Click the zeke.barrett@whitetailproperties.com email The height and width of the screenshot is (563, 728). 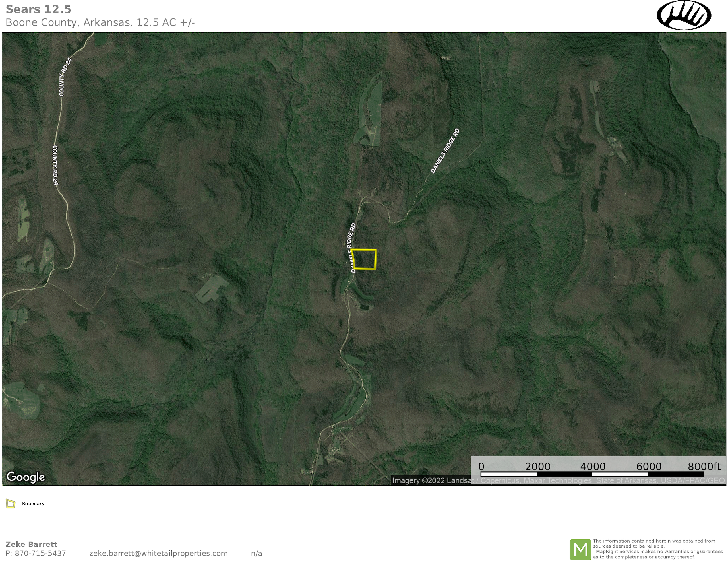(158, 554)
